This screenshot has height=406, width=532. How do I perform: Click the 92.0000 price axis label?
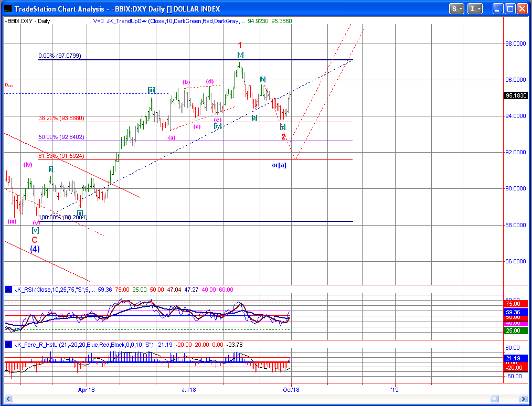coord(516,152)
